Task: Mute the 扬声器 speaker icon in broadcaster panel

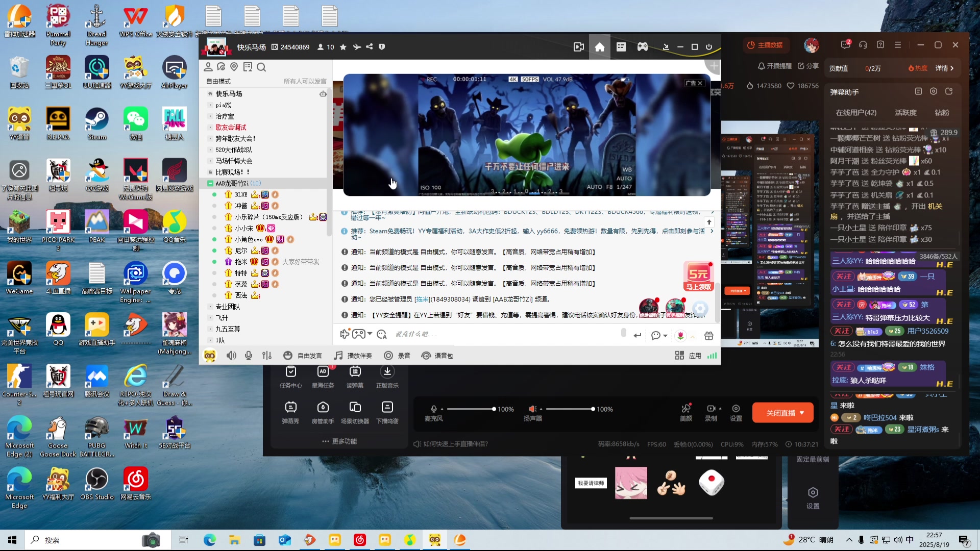Action: [532, 409]
